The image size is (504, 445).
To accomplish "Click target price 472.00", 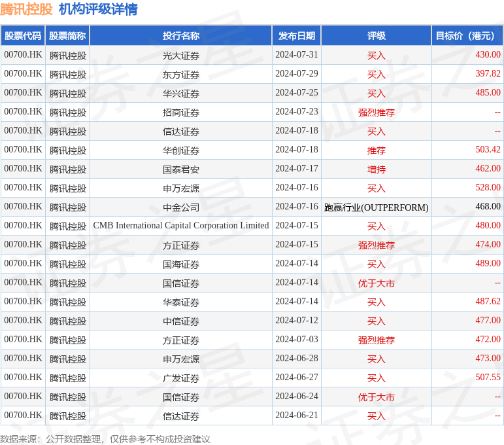I will pos(488,340).
